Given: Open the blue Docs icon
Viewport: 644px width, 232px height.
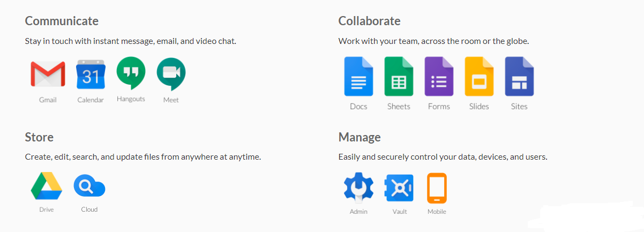Looking at the screenshot, I should pyautogui.click(x=358, y=77).
